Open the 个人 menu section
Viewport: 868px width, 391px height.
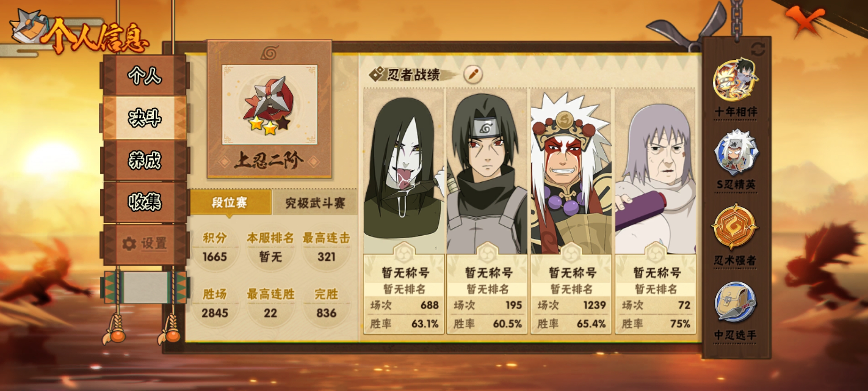pos(145,75)
